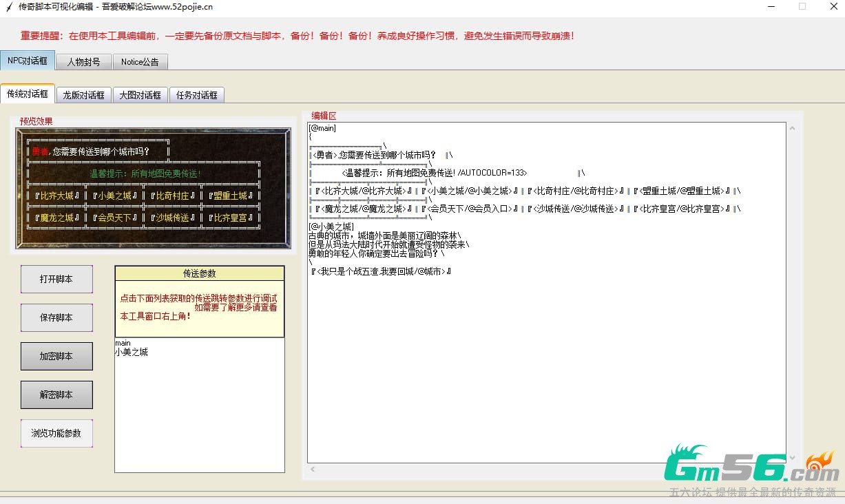Click the editor scroll-down arrow

792,457
